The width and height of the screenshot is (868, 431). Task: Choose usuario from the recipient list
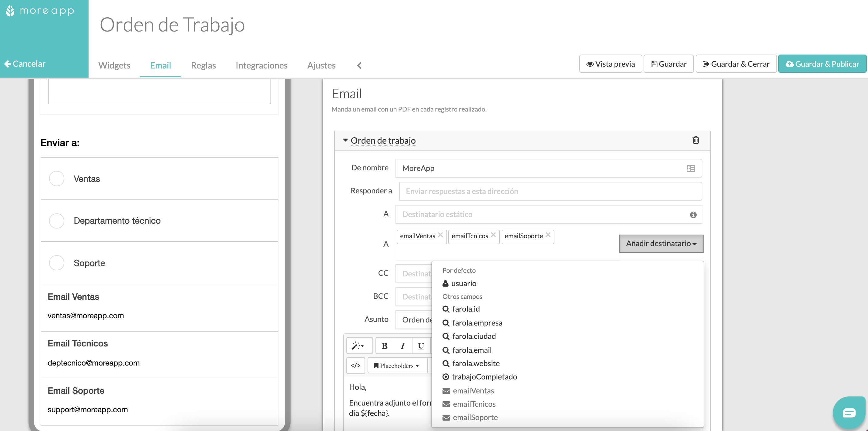point(567,283)
